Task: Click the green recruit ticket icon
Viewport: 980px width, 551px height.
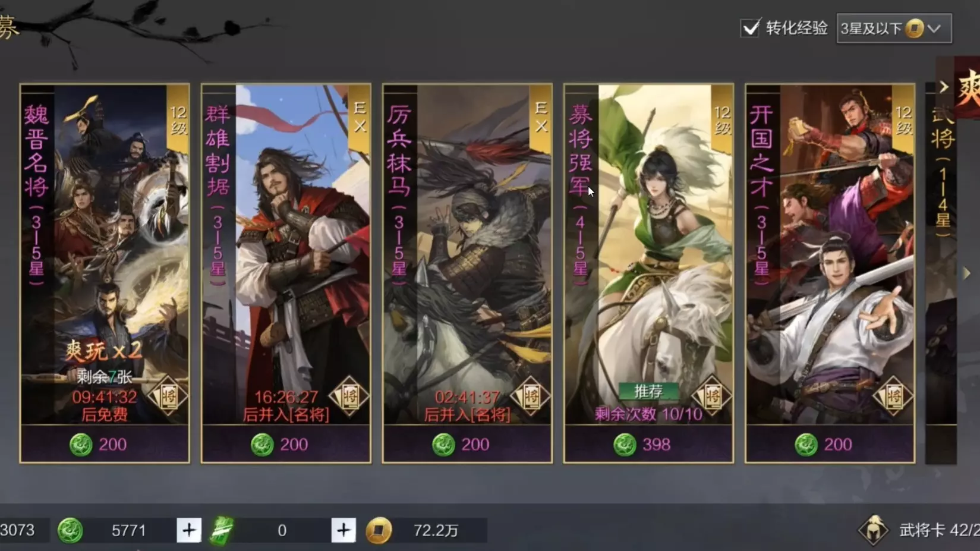Action: tap(222, 530)
